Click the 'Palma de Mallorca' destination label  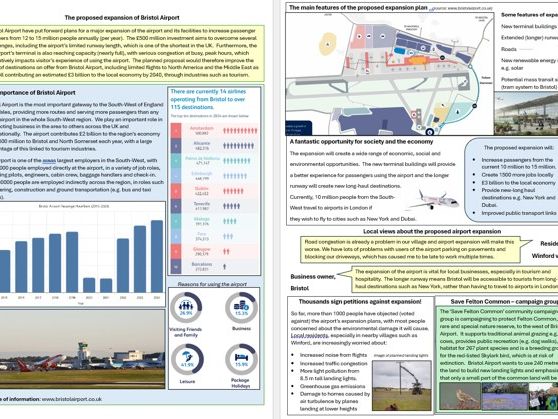coord(202,158)
